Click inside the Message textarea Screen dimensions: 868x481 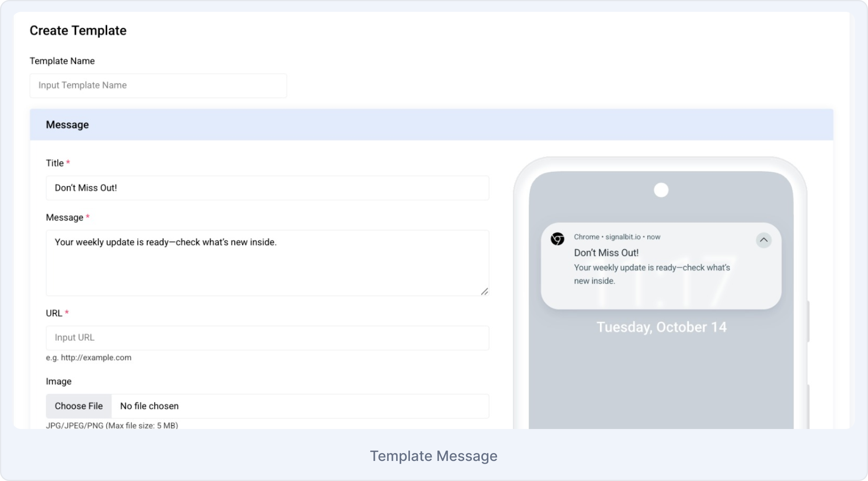267,263
